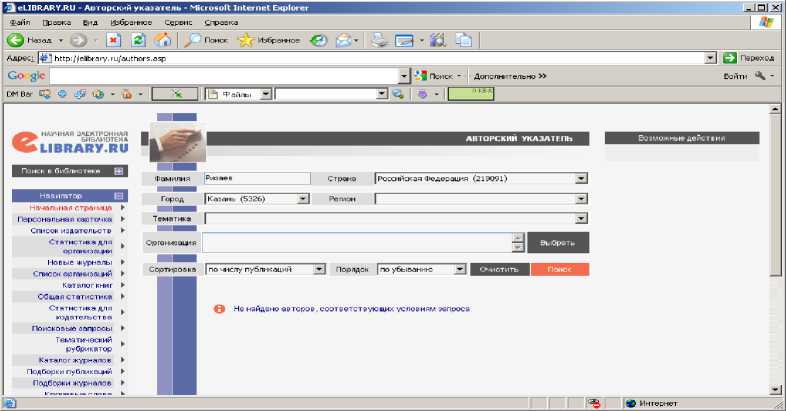The image size is (786, 411).
Task: Click the DM Bar green X button
Action: (175, 94)
